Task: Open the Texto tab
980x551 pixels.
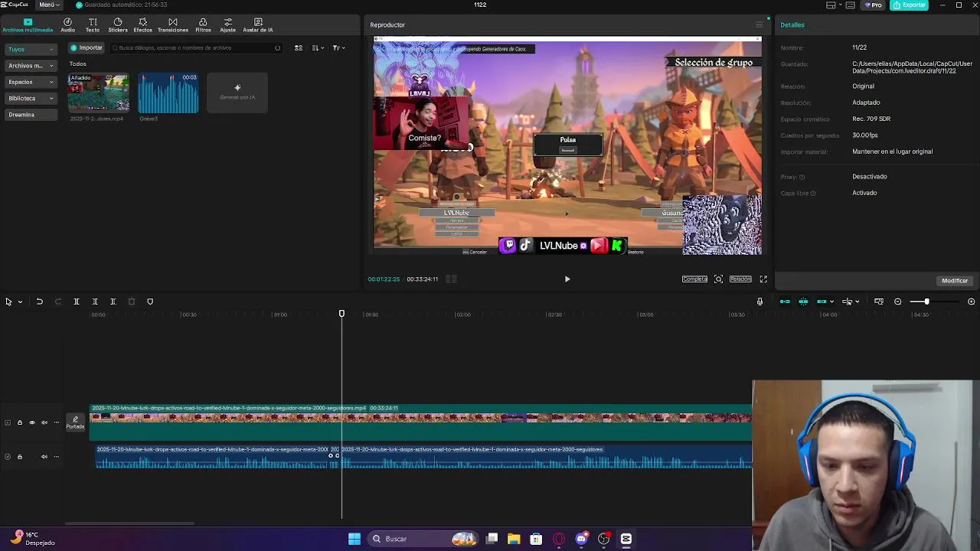Action: pyautogui.click(x=93, y=25)
